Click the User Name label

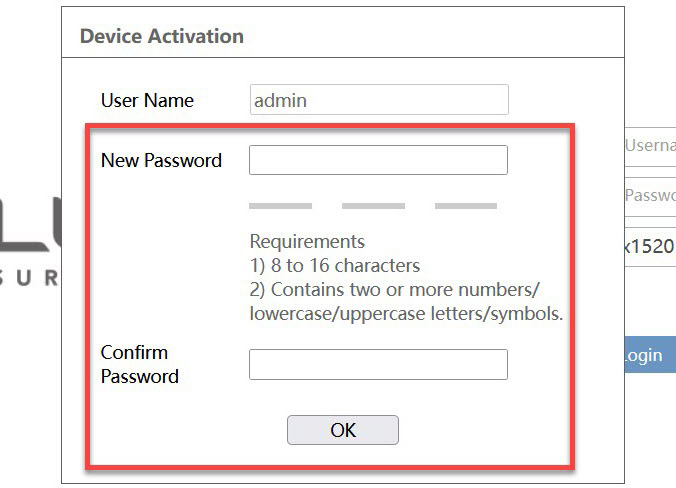147,101
